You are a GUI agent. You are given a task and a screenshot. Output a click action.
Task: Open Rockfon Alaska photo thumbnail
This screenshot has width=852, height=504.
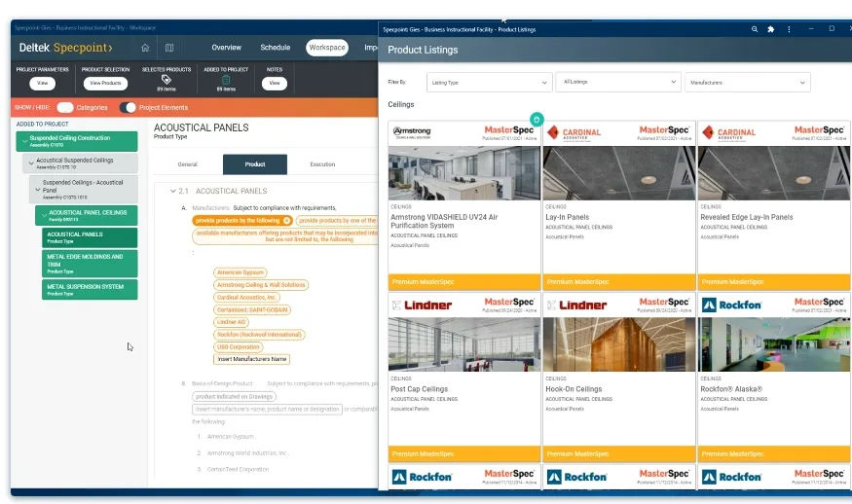tap(774, 344)
